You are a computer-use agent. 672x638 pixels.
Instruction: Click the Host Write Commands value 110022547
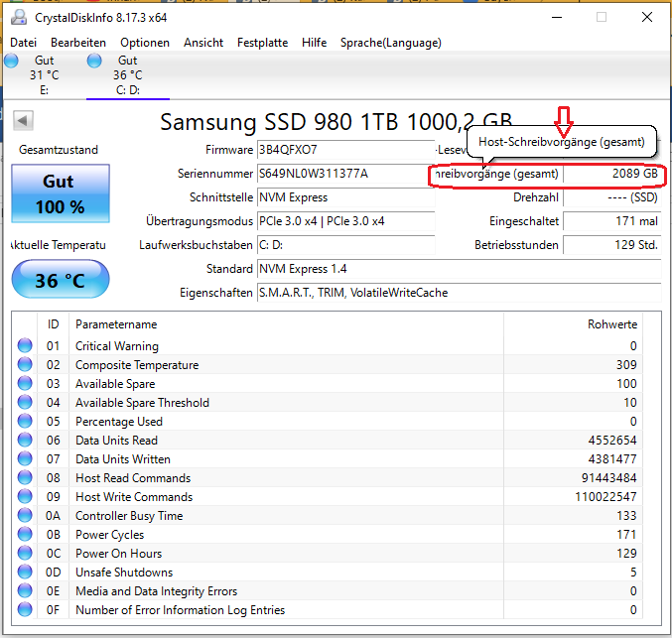pos(605,497)
